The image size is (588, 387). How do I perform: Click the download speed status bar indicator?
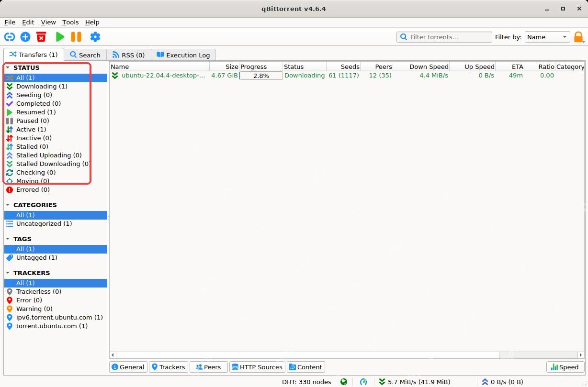click(415, 382)
